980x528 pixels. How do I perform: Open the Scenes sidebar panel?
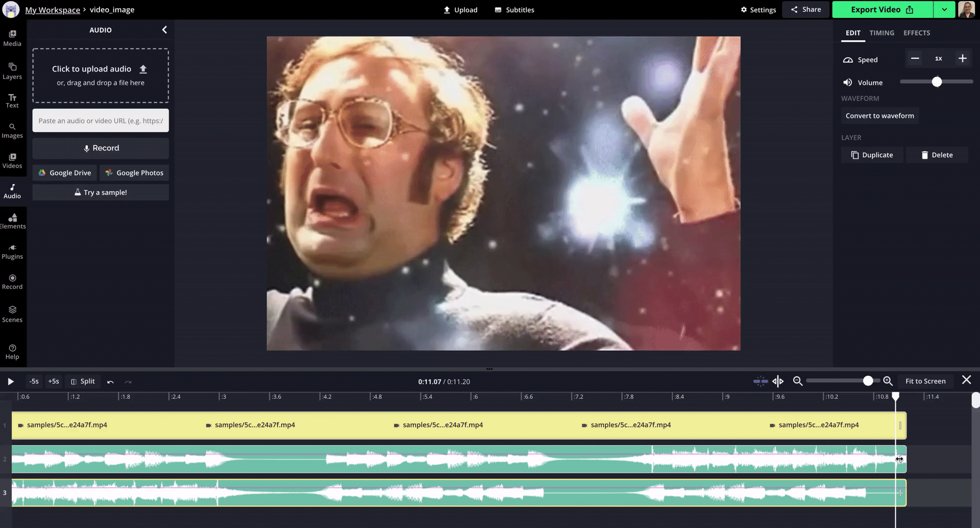(12, 314)
